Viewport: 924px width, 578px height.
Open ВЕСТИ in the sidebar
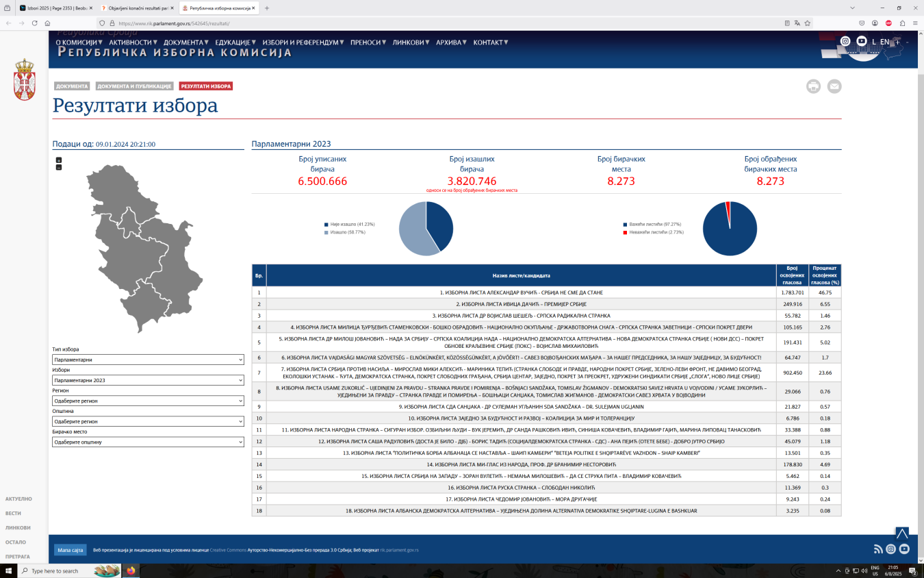pos(13,514)
